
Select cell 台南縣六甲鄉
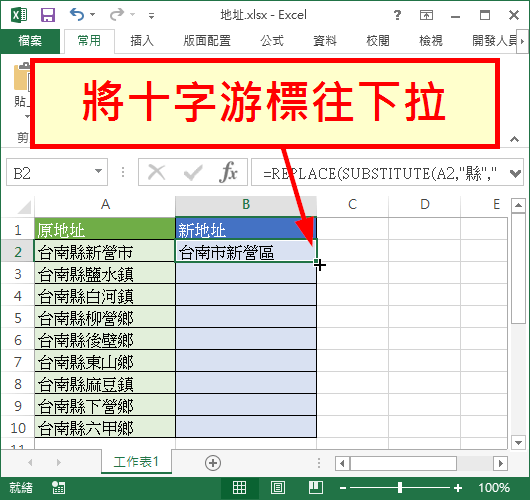105,427
